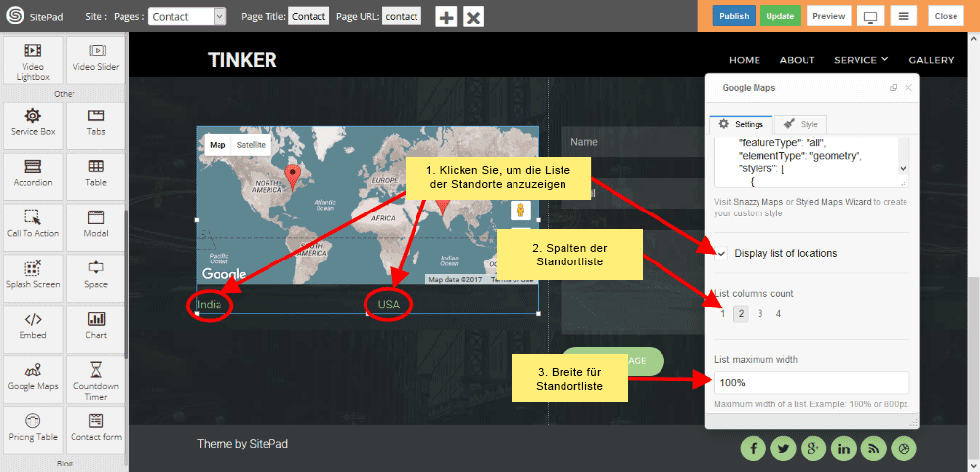Open the RSS feed footer icon
The width and height of the screenshot is (980, 472).
(874, 448)
